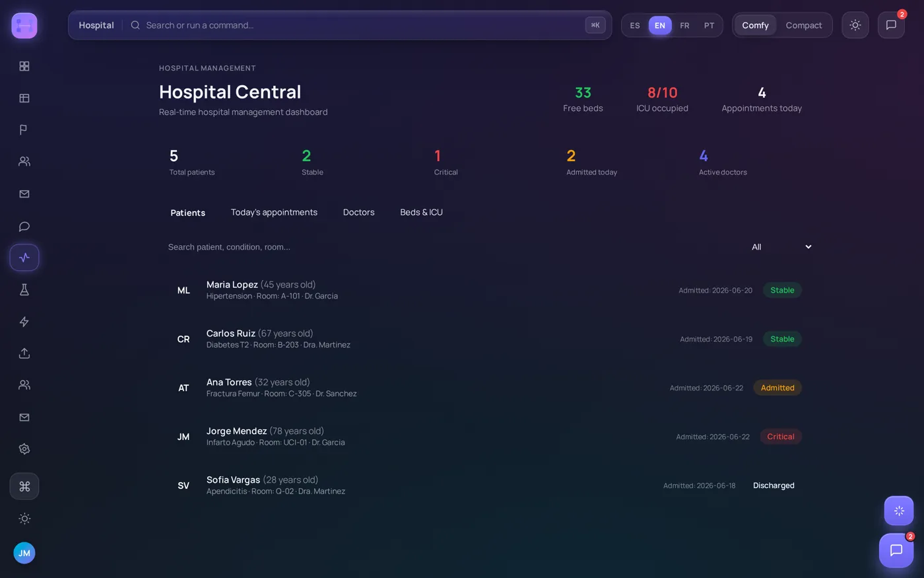Click the app logo icon in the sidebar
The image size is (924, 578).
[24, 26]
